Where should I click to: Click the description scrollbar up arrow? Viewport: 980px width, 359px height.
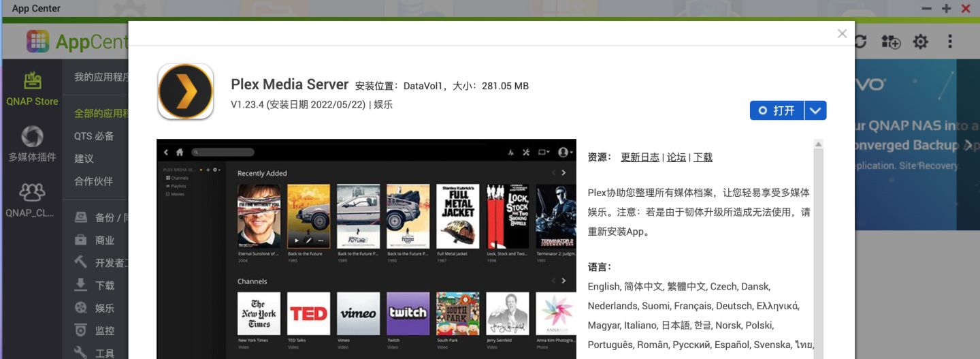818,144
